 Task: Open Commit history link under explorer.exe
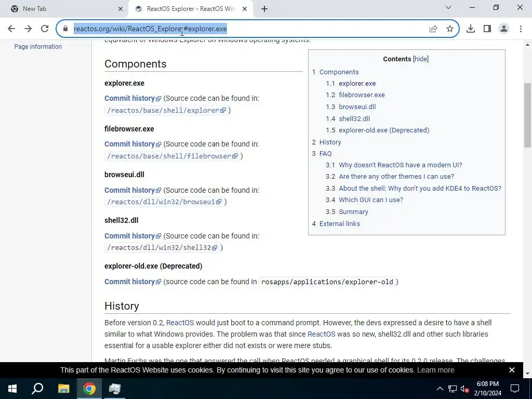click(132, 98)
